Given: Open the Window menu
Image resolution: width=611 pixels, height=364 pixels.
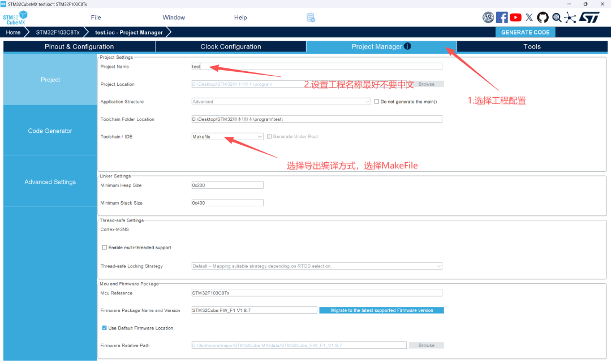Looking at the screenshot, I should click(174, 18).
